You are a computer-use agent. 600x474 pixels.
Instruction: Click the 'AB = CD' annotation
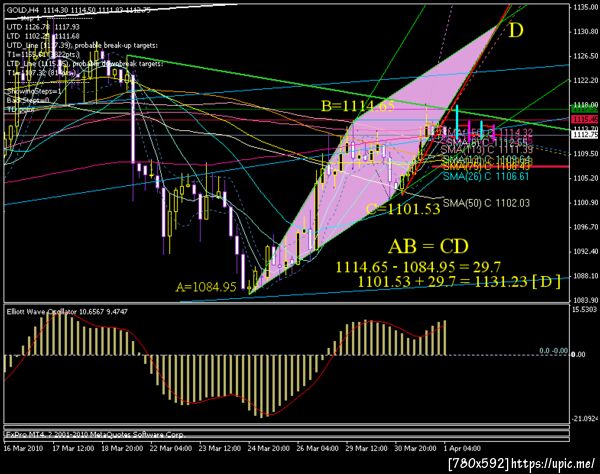[x=428, y=247]
